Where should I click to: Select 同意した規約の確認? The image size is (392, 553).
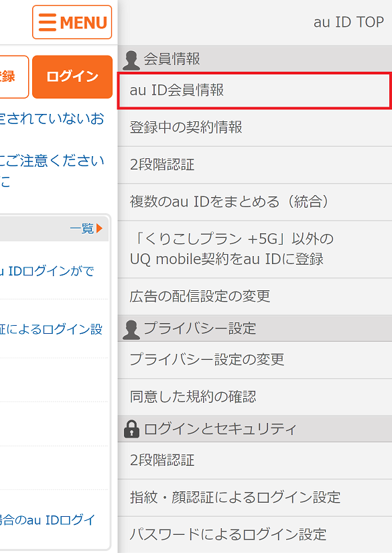tap(255, 397)
